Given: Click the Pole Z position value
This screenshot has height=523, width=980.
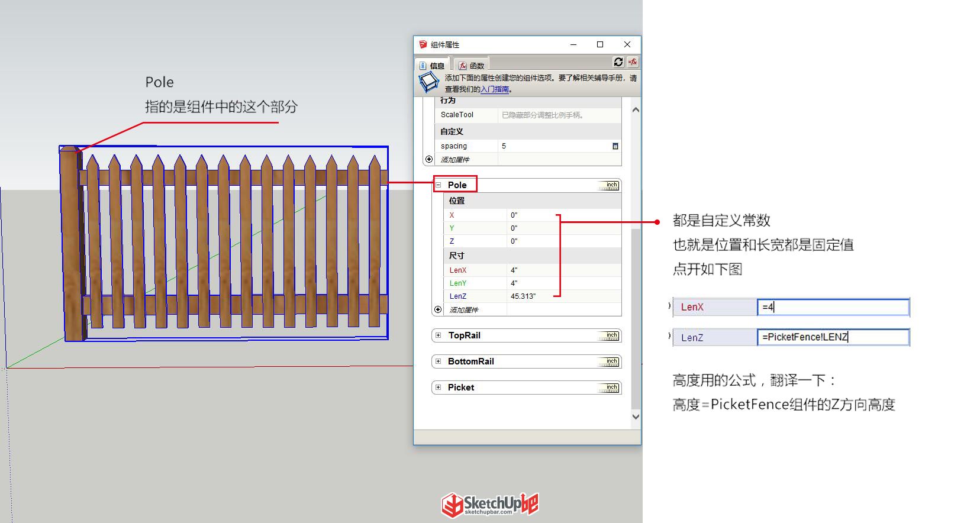Looking at the screenshot, I should point(563,241).
